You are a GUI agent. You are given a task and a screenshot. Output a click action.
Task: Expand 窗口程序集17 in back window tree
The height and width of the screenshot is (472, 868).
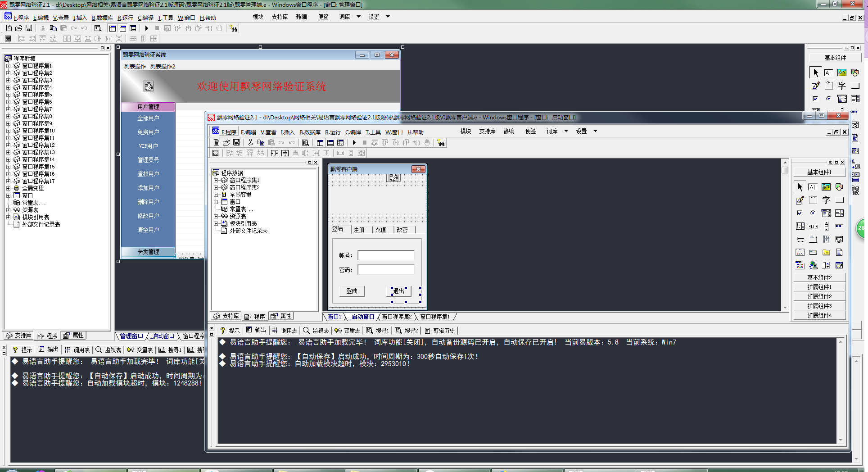(x=8, y=181)
